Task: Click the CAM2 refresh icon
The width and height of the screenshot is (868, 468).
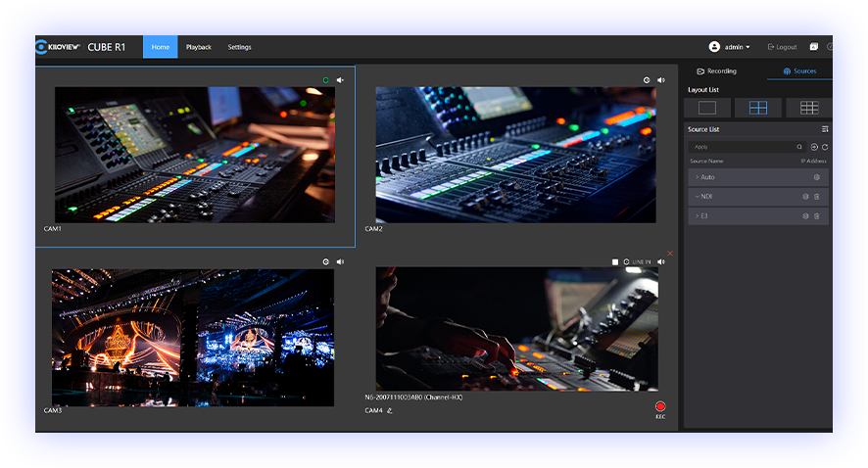Action: [647, 80]
